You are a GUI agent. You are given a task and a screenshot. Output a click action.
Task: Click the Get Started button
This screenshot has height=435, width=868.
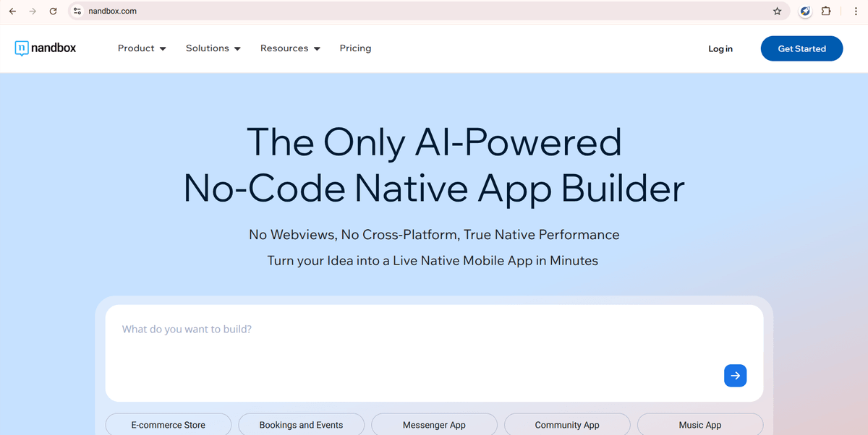[801, 48]
